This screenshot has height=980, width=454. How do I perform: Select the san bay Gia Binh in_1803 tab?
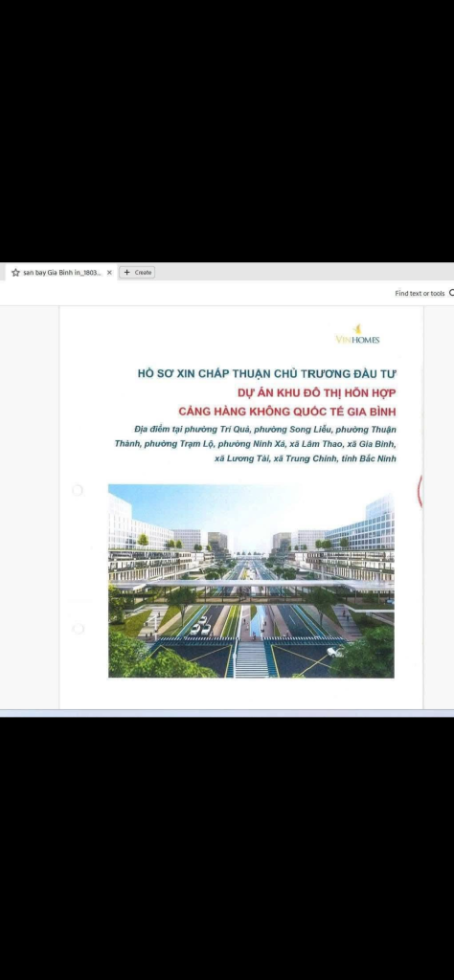tap(60, 273)
